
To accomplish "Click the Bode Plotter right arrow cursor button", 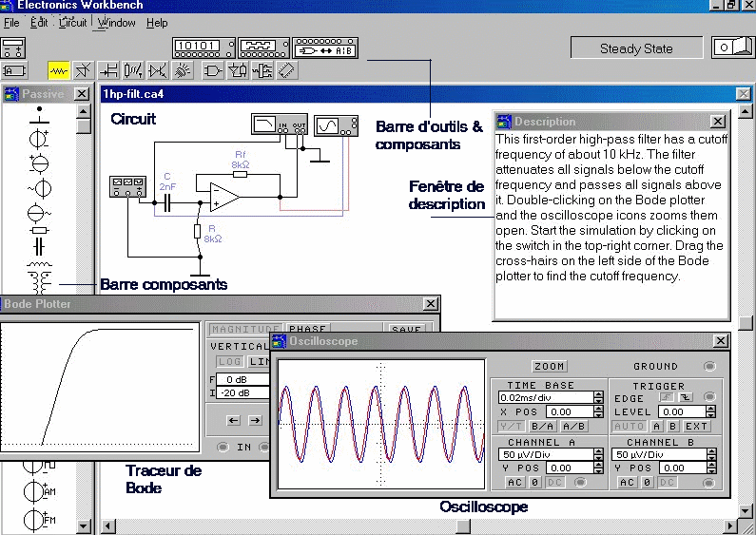I will (255, 420).
